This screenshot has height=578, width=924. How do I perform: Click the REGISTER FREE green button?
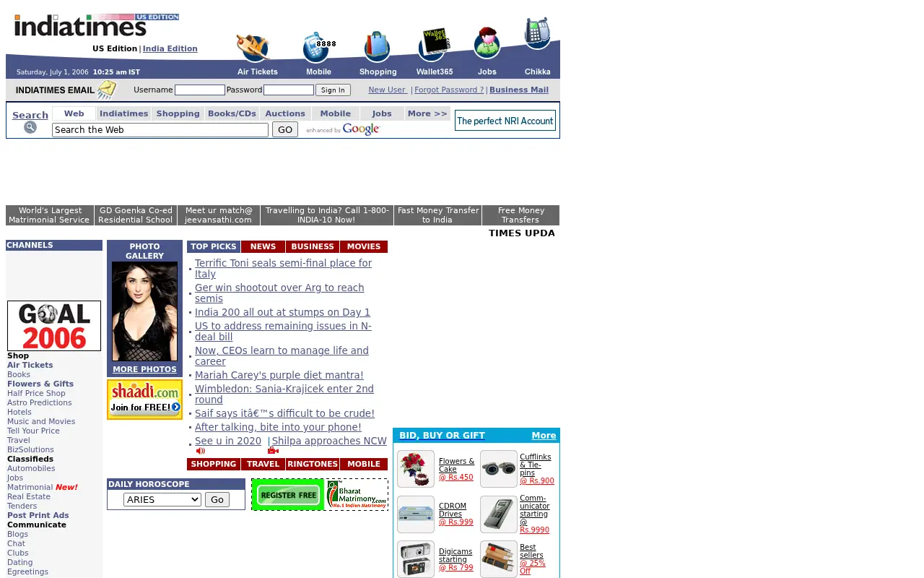[288, 494]
